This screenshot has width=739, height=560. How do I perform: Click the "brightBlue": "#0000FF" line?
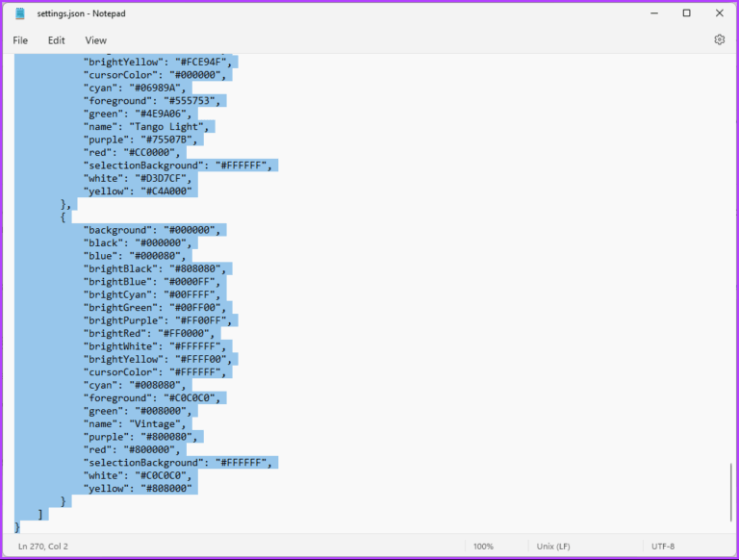pos(152,282)
